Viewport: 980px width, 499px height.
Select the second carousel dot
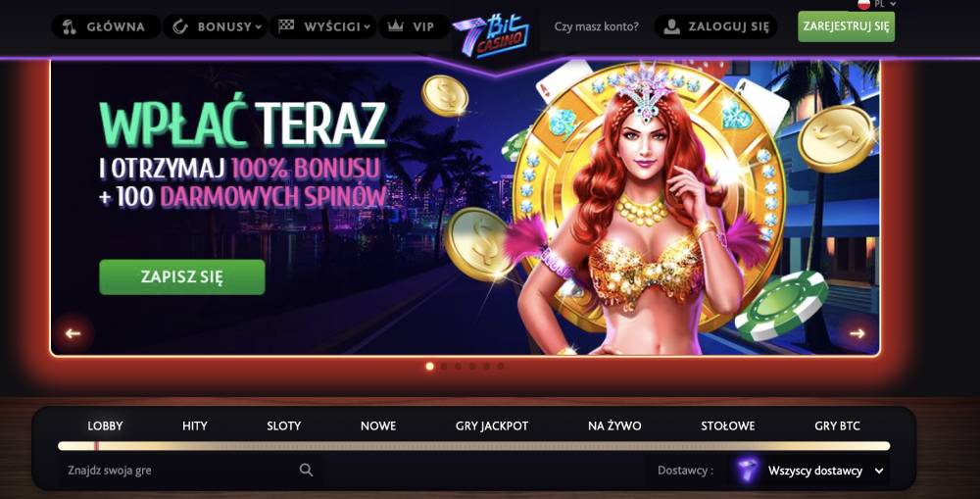point(444,367)
